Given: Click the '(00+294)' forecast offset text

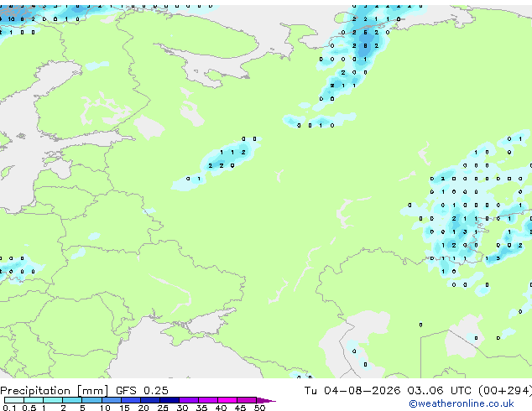Looking at the screenshot, I should point(505,390).
